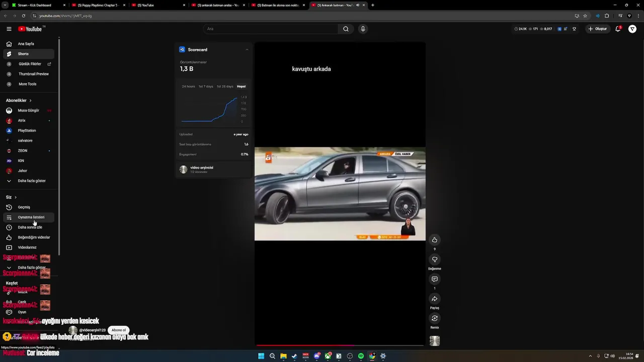Viewport: 644px width, 362px height.
Task: Open Geçmiş watch history
Action: point(29,207)
